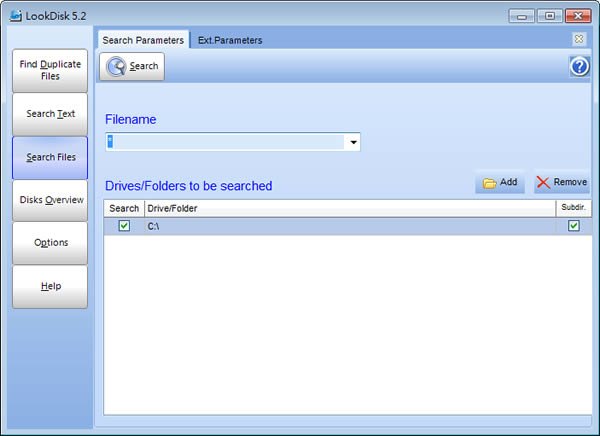Add a folder with the Add button

(500, 182)
